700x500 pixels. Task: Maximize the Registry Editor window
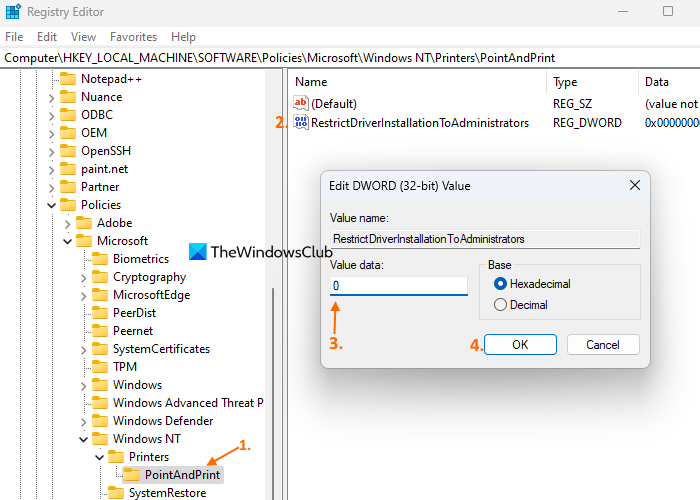(x=668, y=11)
